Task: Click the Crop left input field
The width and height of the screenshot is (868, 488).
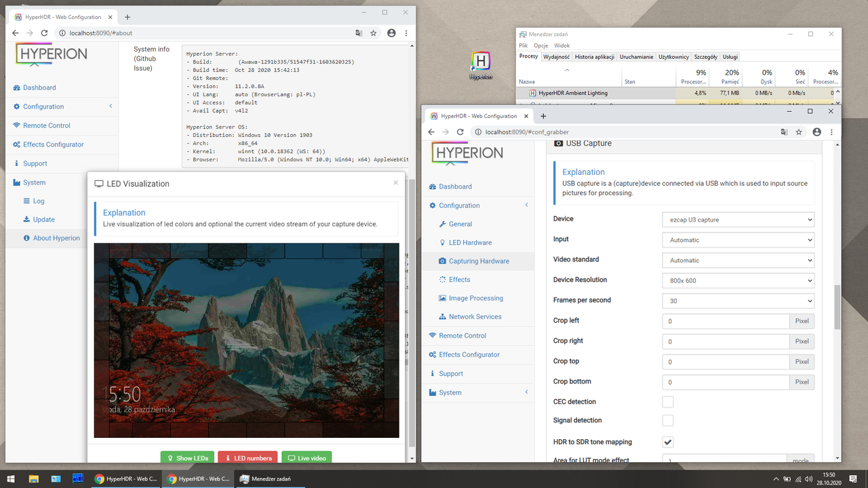Action: [x=726, y=321]
